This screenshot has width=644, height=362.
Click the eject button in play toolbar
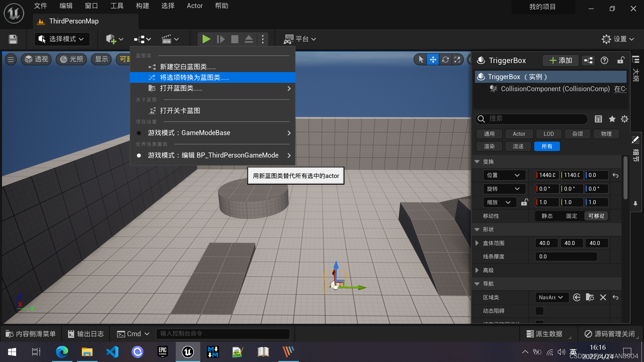coord(249,39)
